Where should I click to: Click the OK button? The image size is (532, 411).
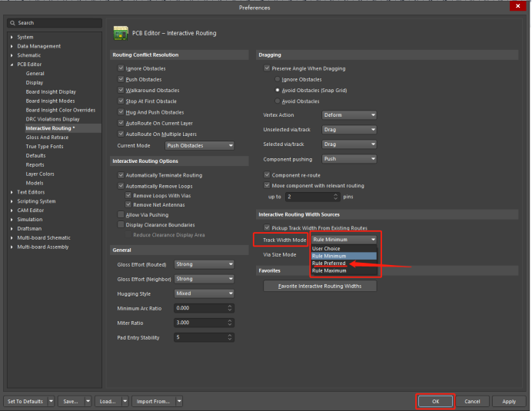(435, 401)
